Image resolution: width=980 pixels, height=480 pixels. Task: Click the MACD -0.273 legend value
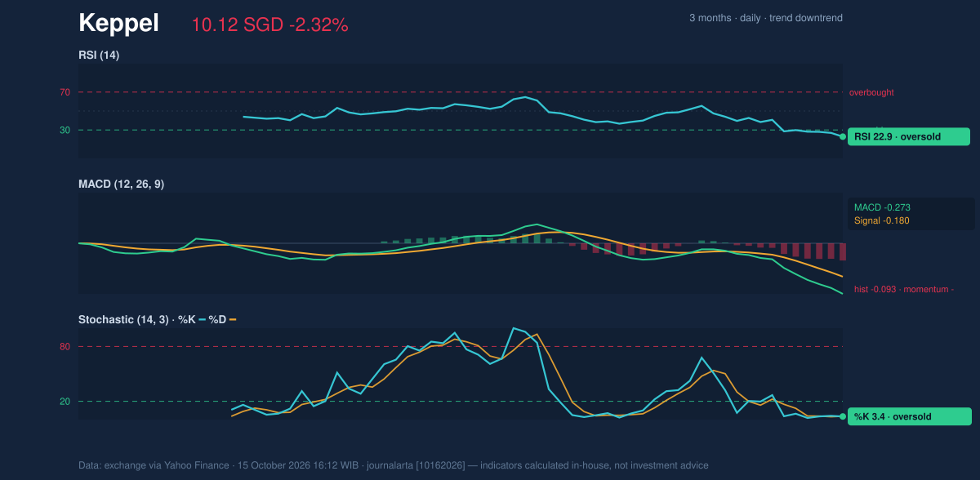(x=882, y=207)
